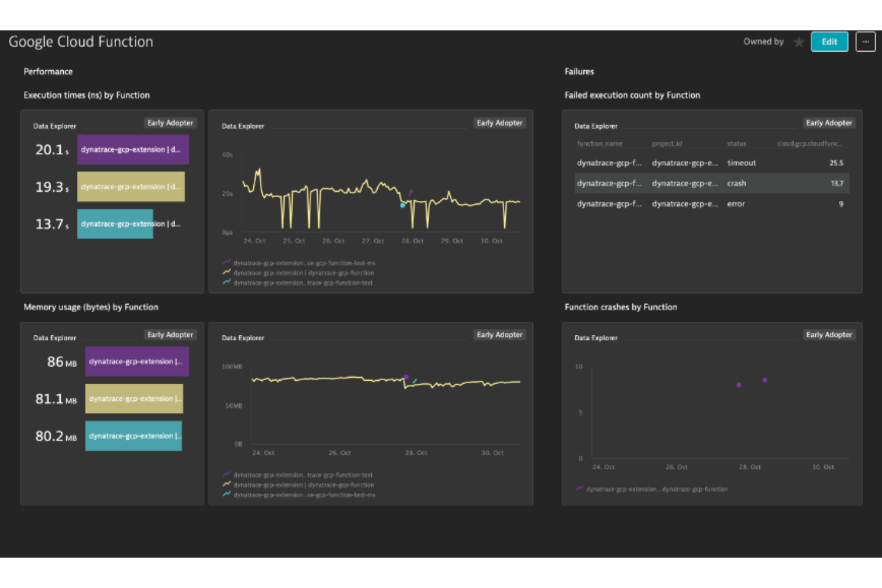The width and height of the screenshot is (882, 588).
Task: Click the purple 20.1 s execution time bar
Action: (132, 150)
